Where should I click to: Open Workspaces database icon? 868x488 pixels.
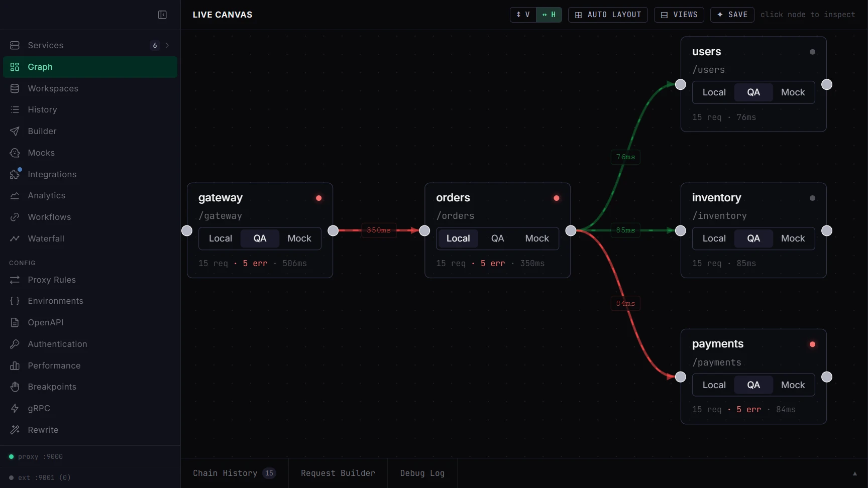[x=15, y=88]
